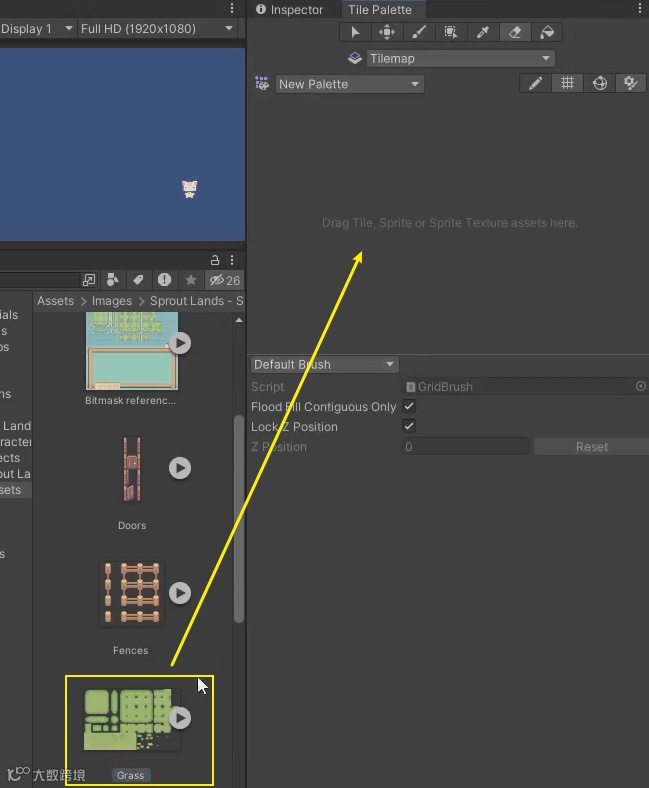Toggle hidden packages visibility 26

click(x=225, y=280)
